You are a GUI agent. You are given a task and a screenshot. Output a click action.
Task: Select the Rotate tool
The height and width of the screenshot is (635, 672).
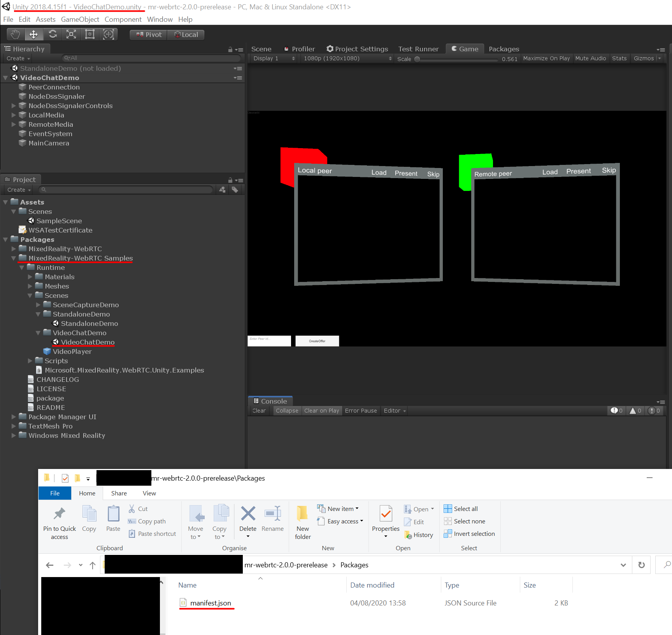point(53,34)
